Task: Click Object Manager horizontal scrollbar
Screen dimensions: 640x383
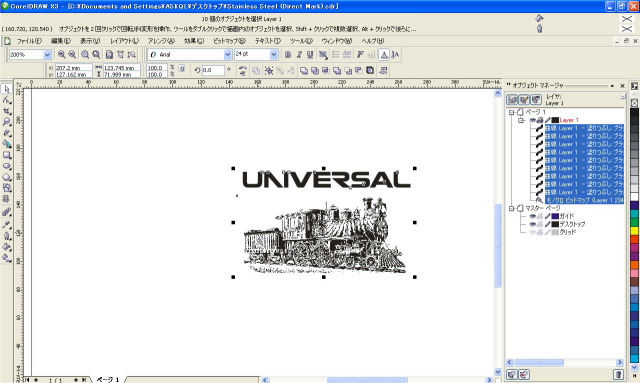Action: tap(565, 362)
